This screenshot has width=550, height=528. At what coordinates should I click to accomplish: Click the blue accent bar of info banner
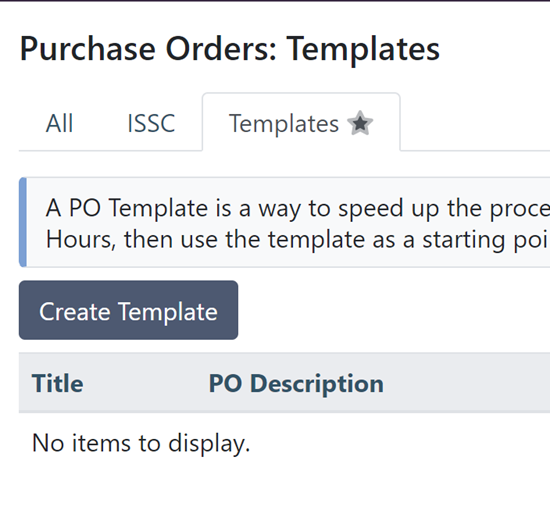[x=23, y=222]
